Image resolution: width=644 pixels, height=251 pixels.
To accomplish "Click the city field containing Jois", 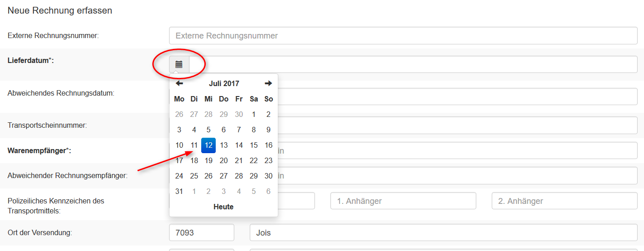I will coord(443,232).
